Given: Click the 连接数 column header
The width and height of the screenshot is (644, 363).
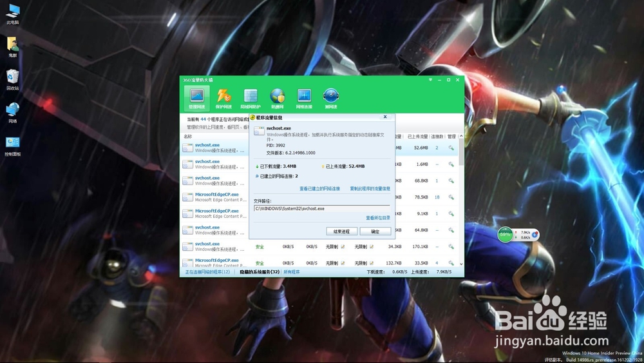Looking at the screenshot, I should [437, 137].
